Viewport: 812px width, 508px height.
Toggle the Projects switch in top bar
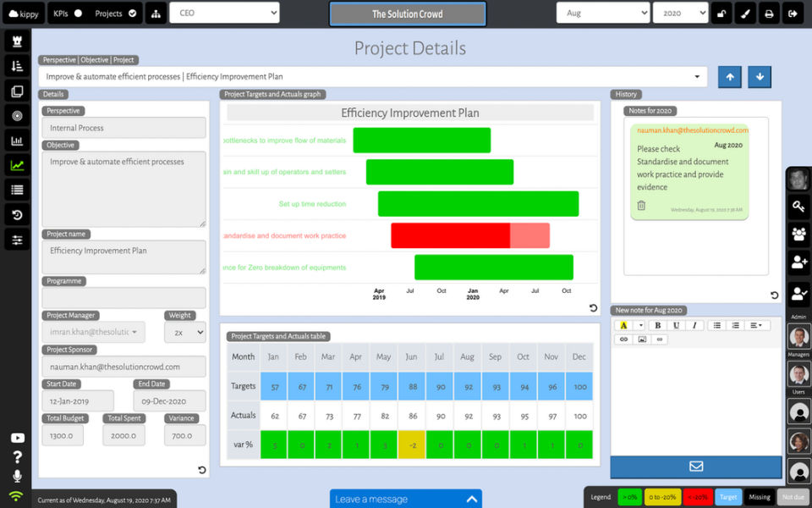tap(133, 14)
